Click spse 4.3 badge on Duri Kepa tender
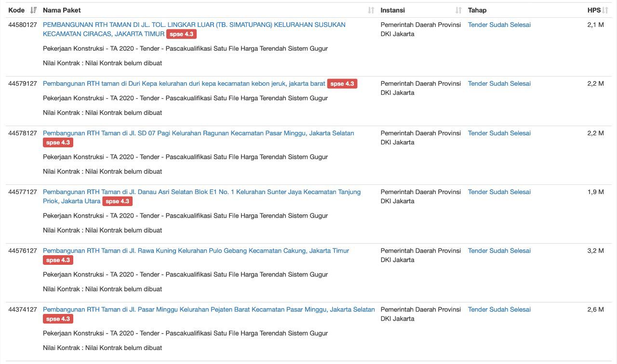The height and width of the screenshot is (364, 617). tap(342, 84)
